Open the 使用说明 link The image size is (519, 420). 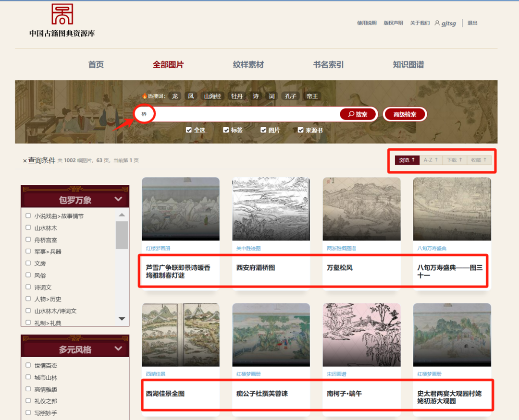(367, 23)
